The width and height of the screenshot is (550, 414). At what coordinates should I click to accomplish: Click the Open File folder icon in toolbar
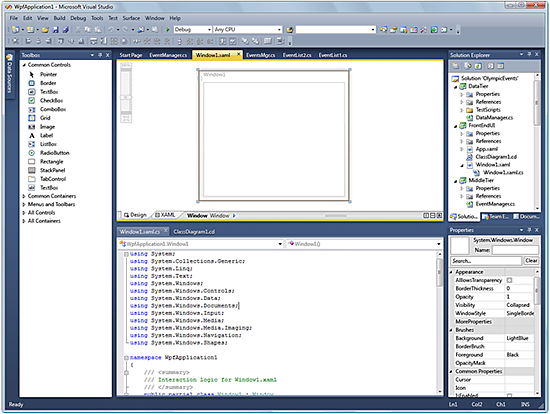tap(45, 30)
